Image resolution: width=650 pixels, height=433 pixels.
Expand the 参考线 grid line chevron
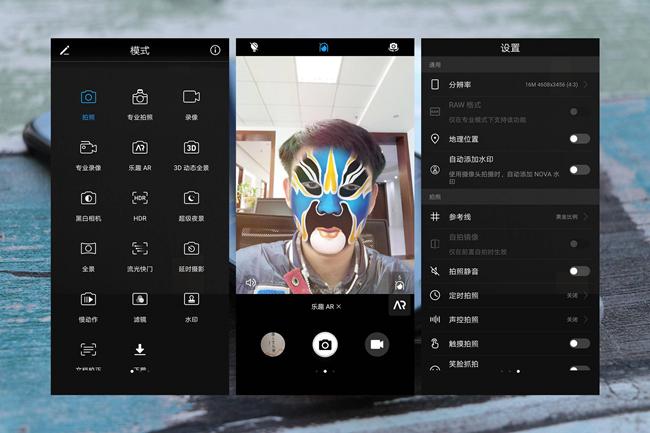pos(586,217)
